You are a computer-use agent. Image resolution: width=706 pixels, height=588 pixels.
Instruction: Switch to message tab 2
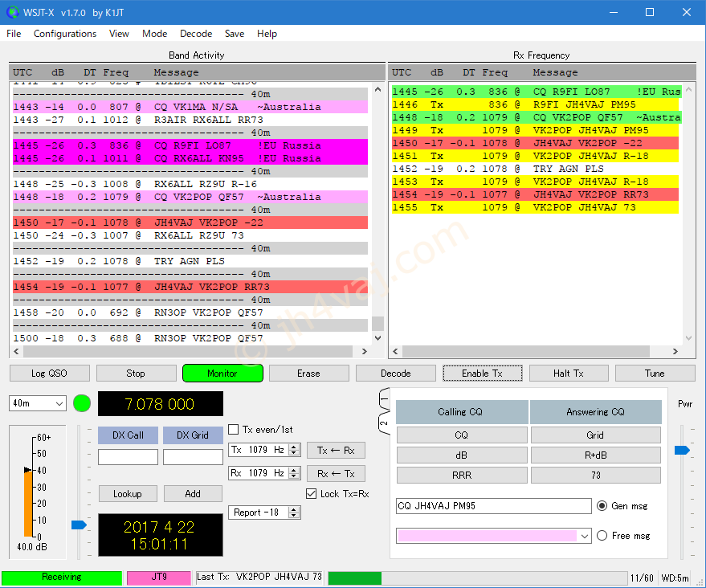(x=384, y=423)
